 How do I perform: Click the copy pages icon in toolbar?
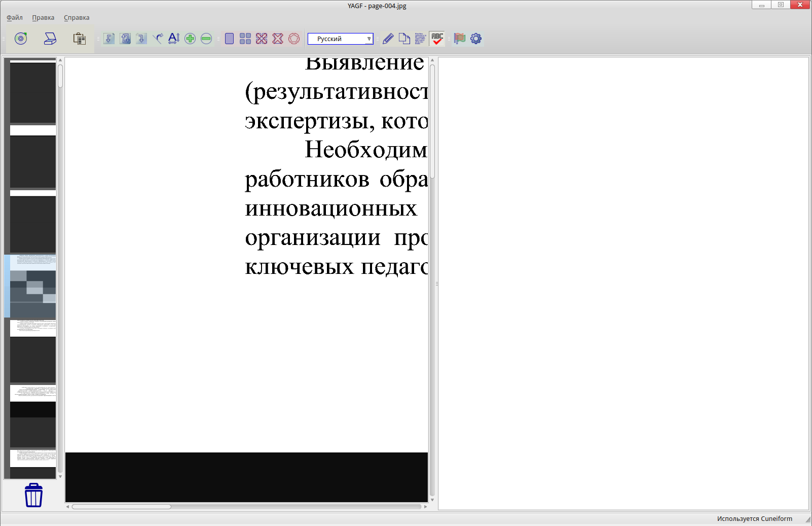[404, 39]
